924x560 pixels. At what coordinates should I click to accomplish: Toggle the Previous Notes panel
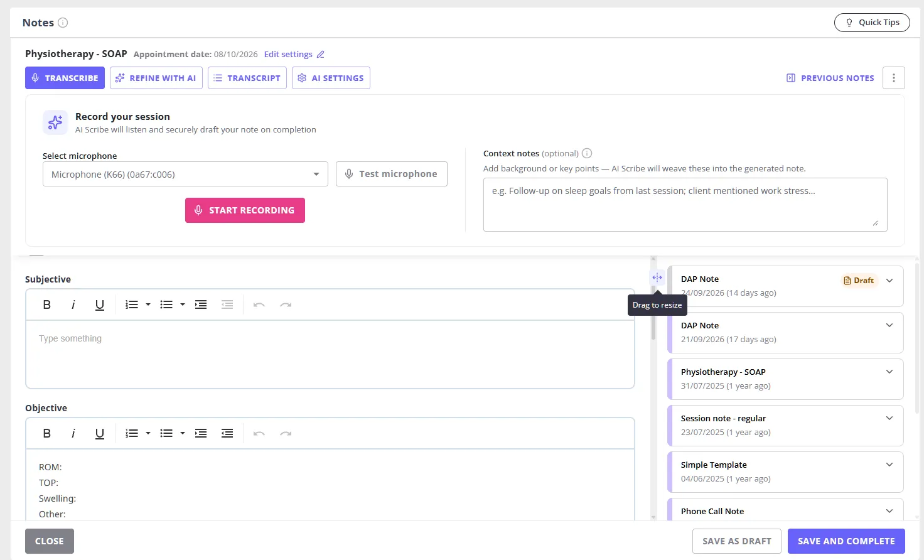(830, 78)
